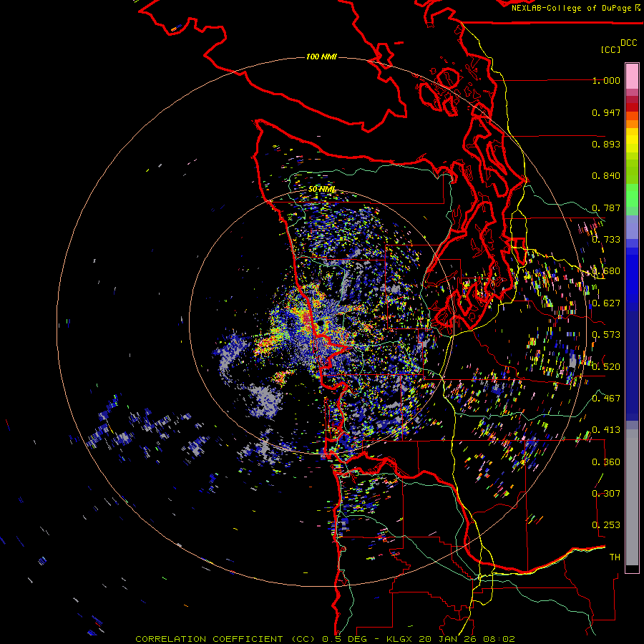Click the 08:02 timestamp
Screen dimensions: 644x644
[x=500, y=639]
